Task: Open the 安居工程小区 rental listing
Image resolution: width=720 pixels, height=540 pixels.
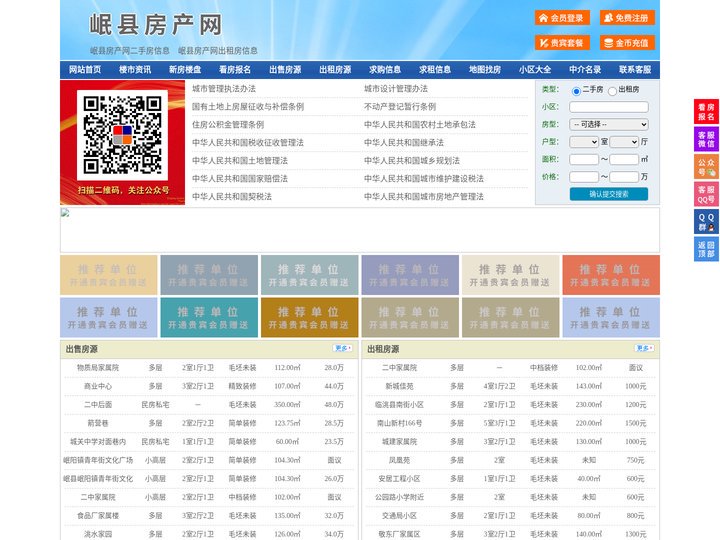Action: coord(399,478)
